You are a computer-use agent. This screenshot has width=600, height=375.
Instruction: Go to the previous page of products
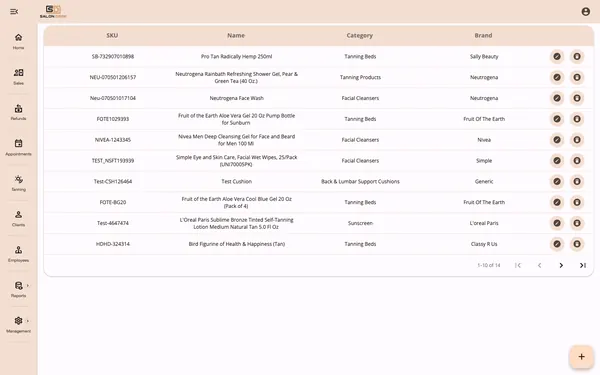click(x=540, y=266)
